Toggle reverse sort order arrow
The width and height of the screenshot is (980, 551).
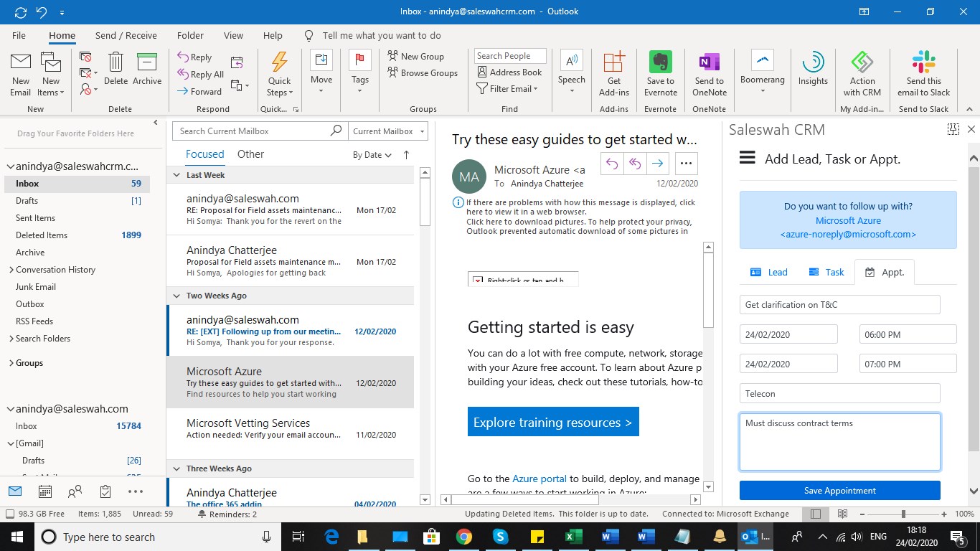pos(407,154)
